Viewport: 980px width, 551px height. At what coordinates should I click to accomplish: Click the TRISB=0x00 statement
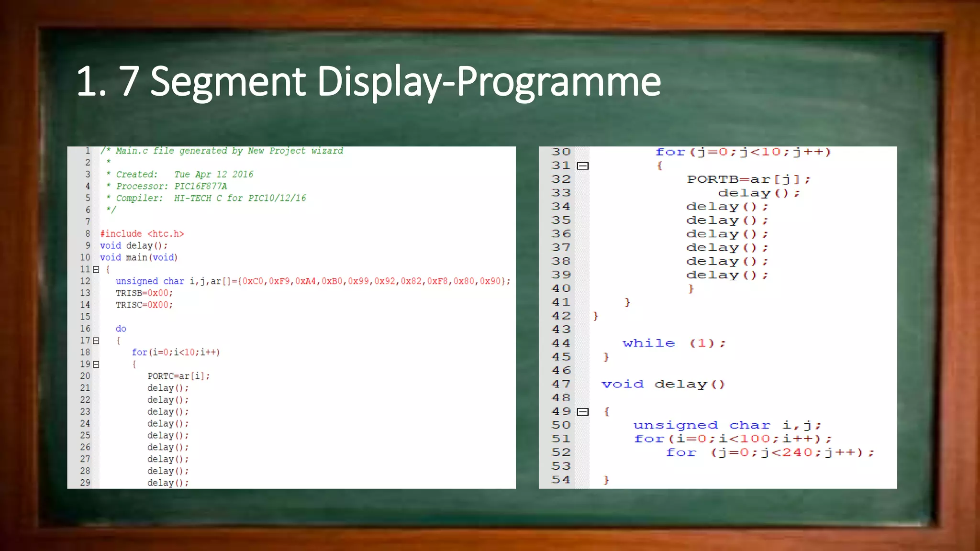pos(144,293)
